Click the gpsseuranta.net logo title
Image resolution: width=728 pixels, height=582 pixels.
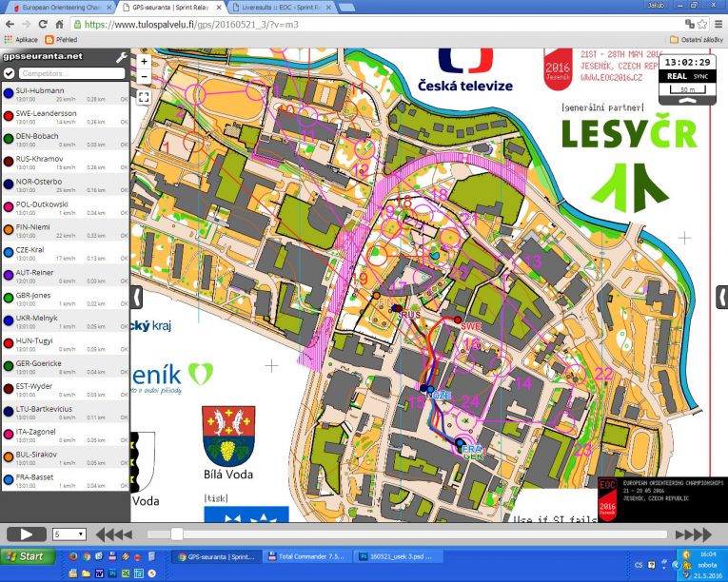click(43, 57)
